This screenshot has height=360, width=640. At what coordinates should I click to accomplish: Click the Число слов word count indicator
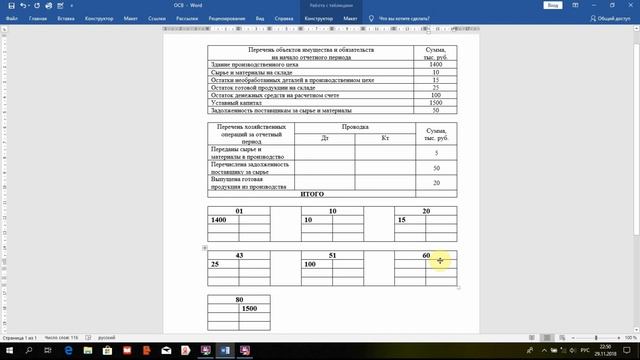(x=61, y=338)
